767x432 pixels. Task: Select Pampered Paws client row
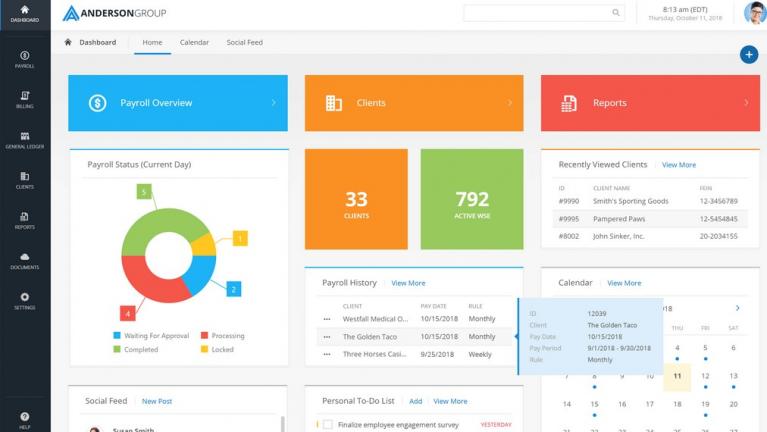pyautogui.click(x=650, y=219)
